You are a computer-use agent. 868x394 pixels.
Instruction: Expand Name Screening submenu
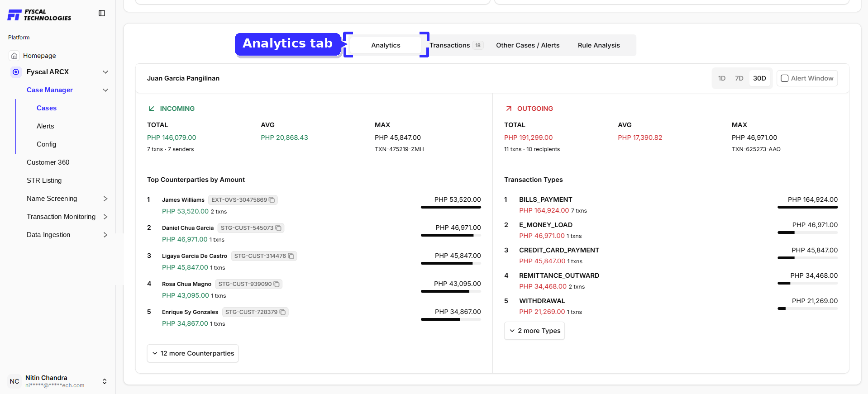[105, 199]
